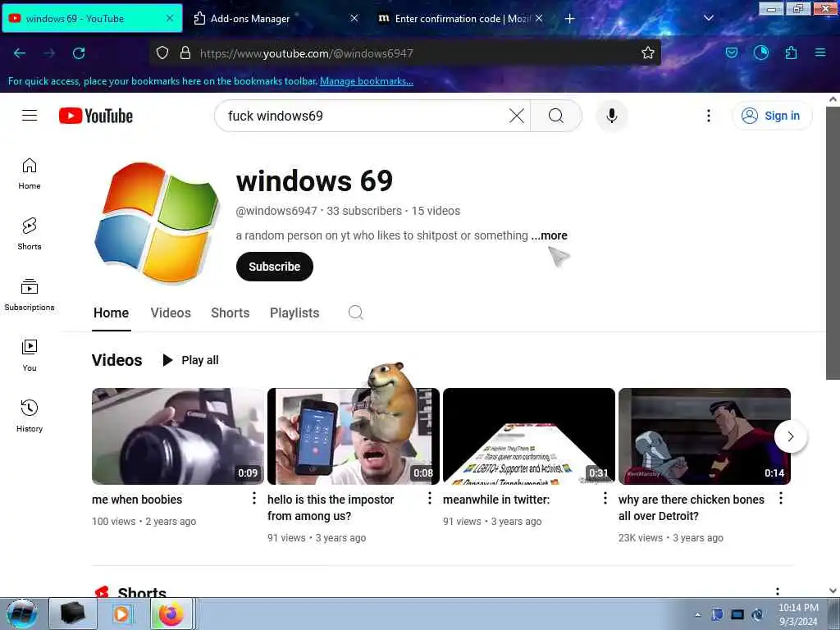
Task: Click the YouTube search magnifier button
Action: [x=556, y=116]
